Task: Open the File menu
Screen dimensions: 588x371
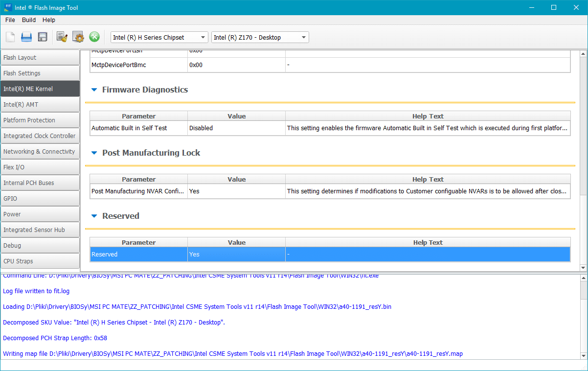Action: point(10,20)
